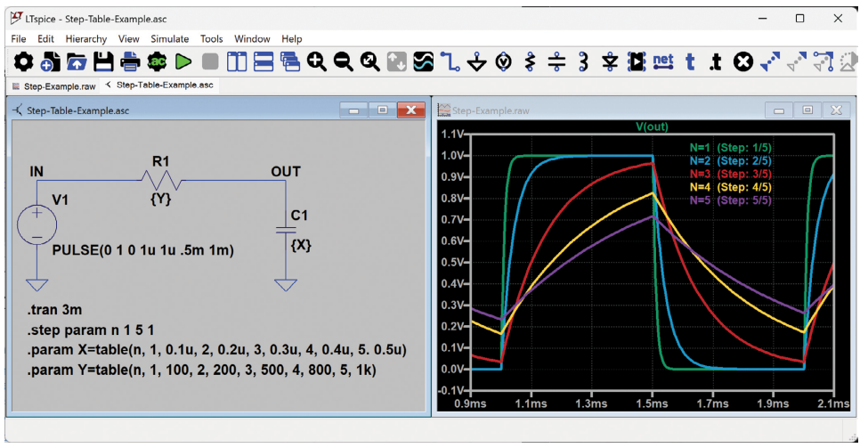
Task: Maximize the Step-Table-Example.asc child window
Action: (382, 110)
